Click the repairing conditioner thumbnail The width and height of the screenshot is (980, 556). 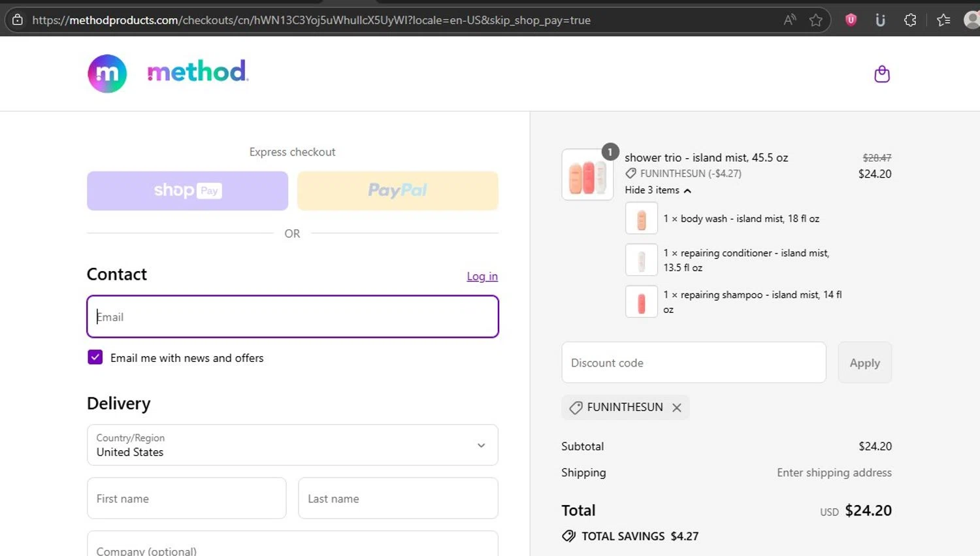tap(642, 260)
